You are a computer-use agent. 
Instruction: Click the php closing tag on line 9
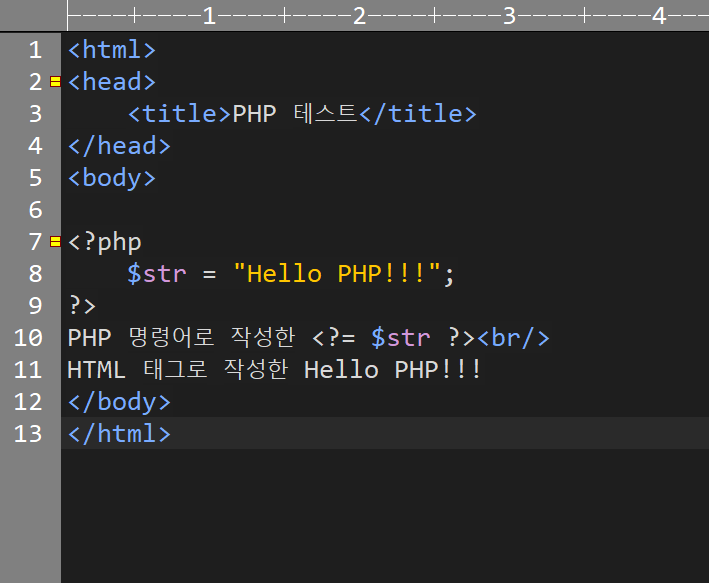82,306
